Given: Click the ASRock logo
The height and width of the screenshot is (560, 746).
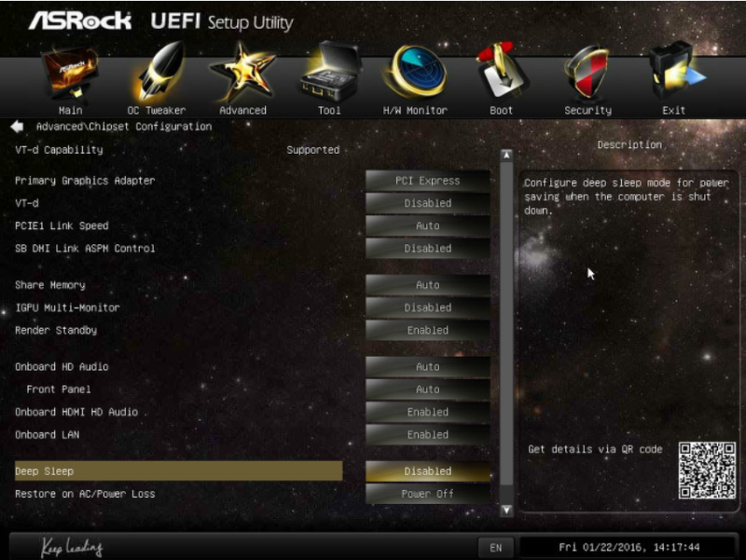Looking at the screenshot, I should pyautogui.click(x=80, y=21).
